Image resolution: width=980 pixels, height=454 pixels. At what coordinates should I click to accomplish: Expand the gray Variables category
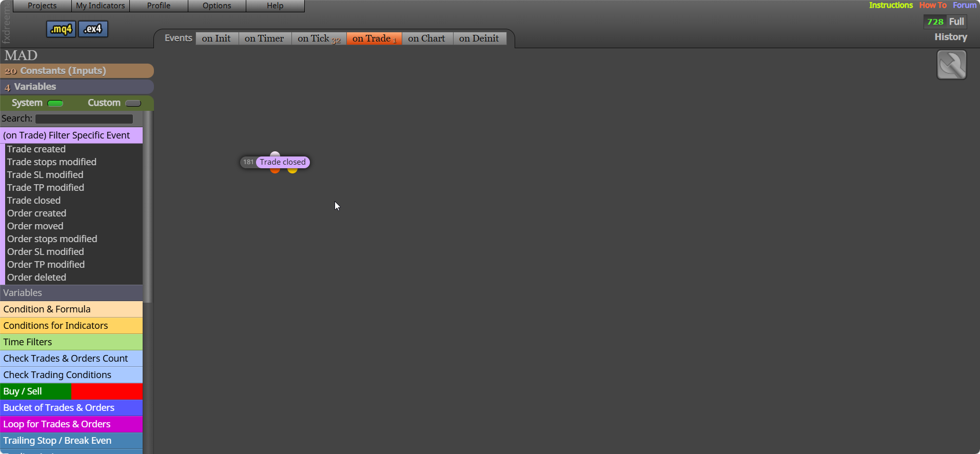point(71,293)
